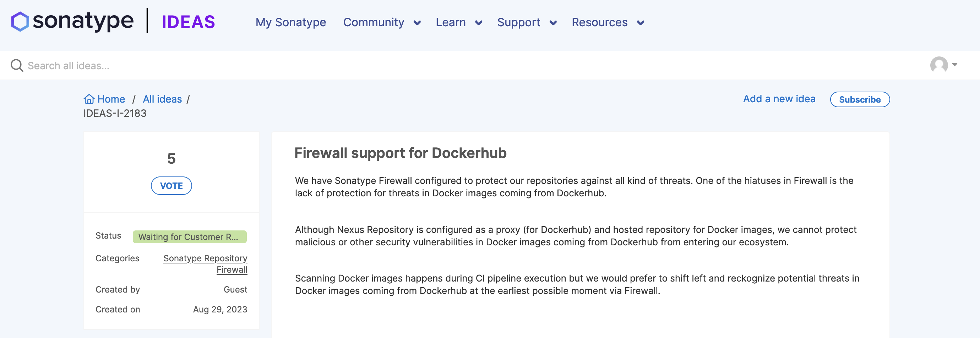Click the Sonatype hexagon logo
The image size is (980, 338).
click(20, 21)
